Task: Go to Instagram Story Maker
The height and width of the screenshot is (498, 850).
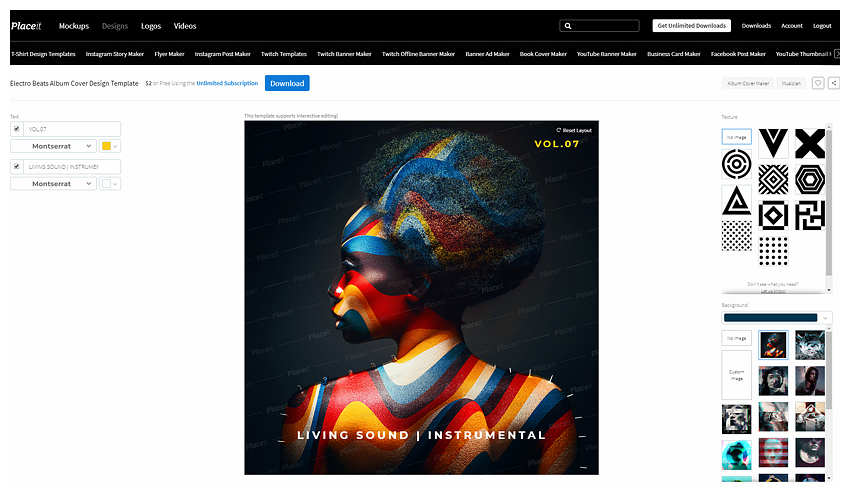Action: (x=114, y=54)
